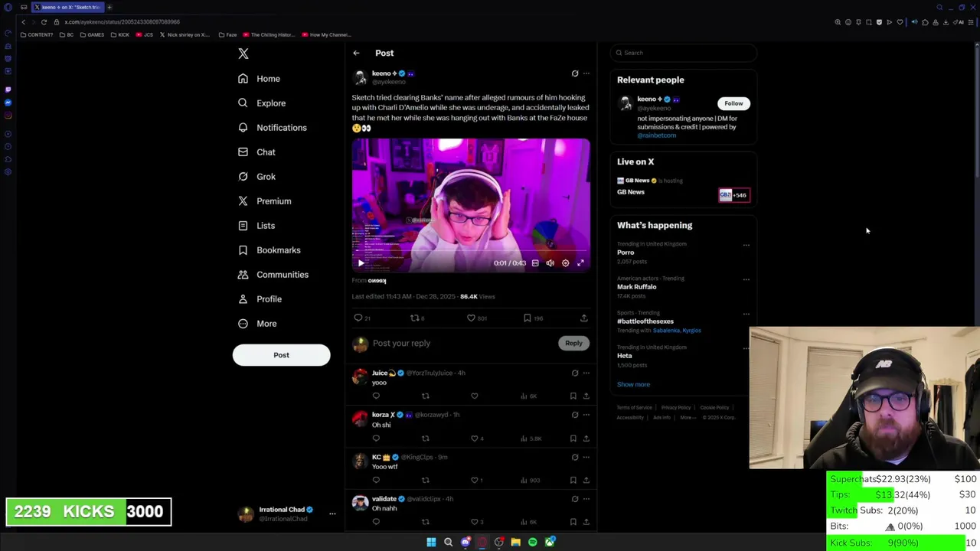Open File Explorer from the taskbar
Viewport: 980px width, 551px height.
[x=516, y=543]
